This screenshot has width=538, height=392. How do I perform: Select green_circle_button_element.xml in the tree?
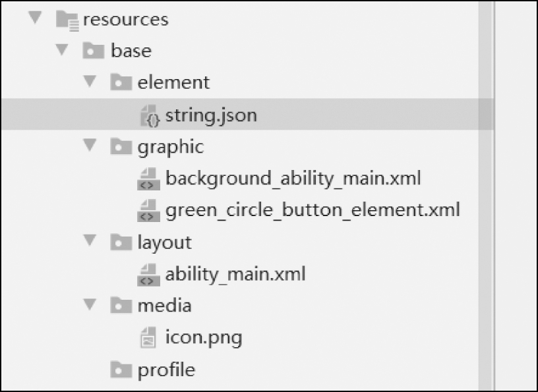click(x=313, y=211)
